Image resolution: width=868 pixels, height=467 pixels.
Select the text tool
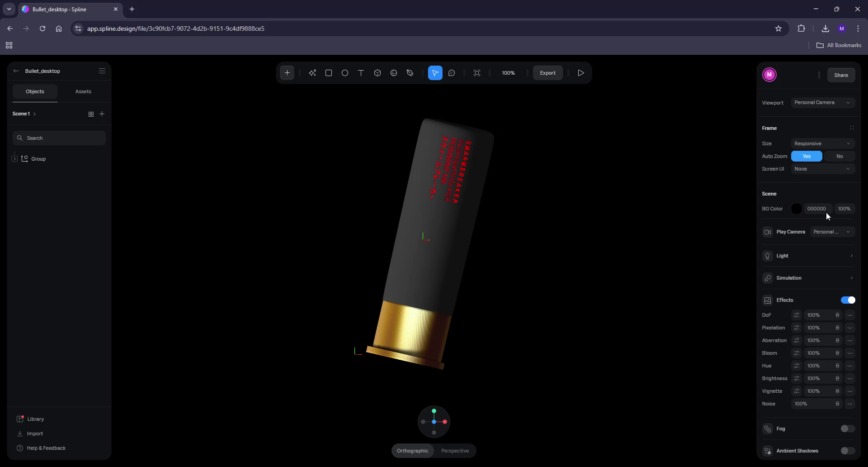[361, 73]
